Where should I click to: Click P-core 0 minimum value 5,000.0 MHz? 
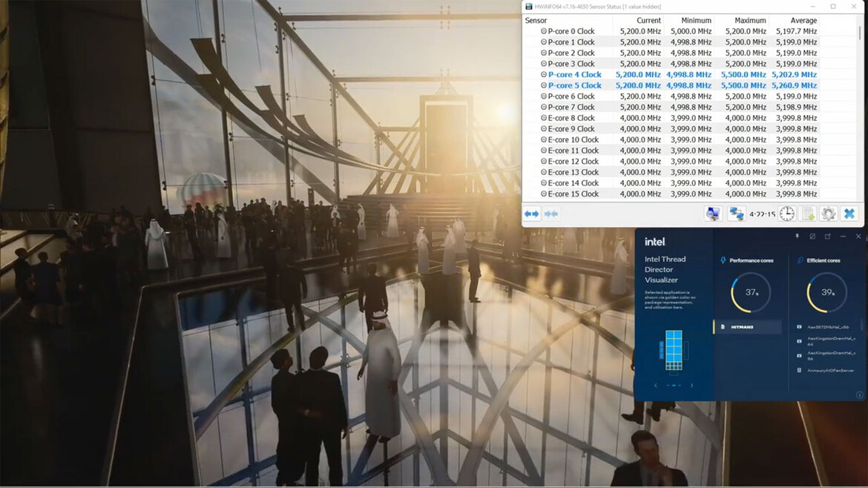[x=691, y=31]
